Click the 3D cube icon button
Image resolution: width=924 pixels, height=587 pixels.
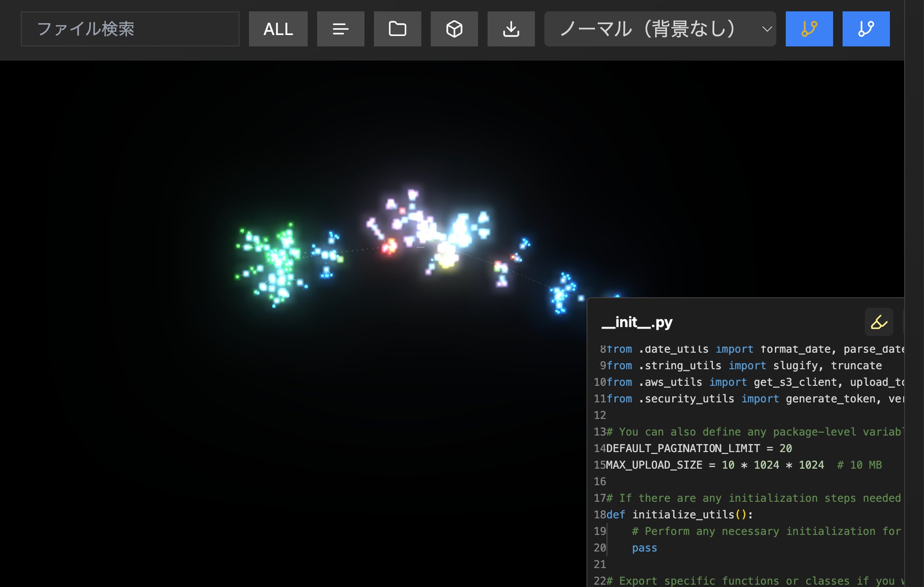[454, 29]
